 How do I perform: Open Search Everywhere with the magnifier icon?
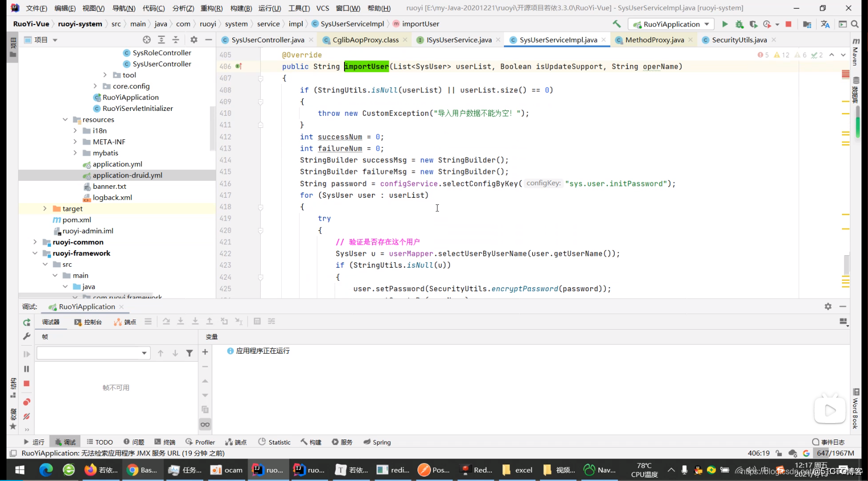pos(855,24)
